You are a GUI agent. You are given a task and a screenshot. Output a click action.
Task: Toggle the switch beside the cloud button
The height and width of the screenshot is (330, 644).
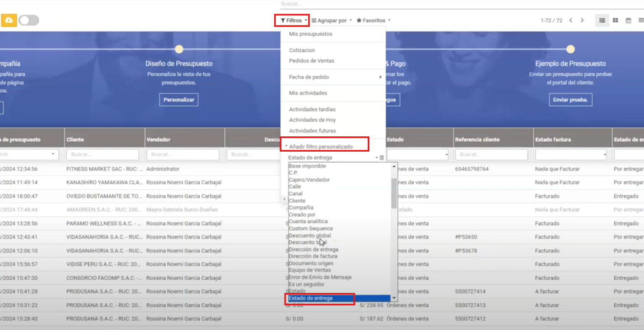pos(29,20)
